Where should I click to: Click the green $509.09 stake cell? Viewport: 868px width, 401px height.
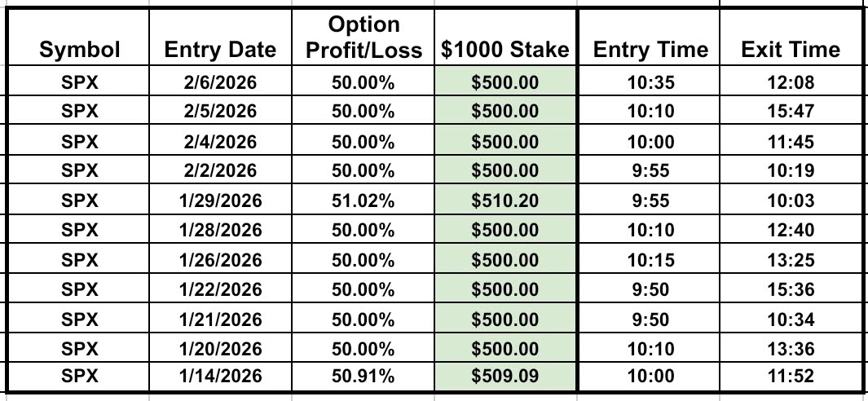[505, 378]
